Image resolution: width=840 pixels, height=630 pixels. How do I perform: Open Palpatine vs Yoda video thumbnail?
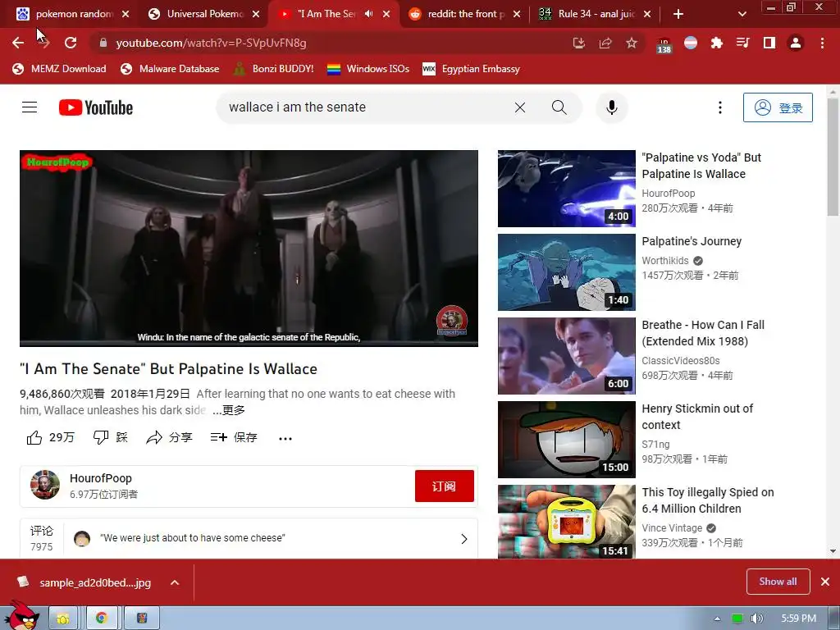pyautogui.click(x=566, y=189)
